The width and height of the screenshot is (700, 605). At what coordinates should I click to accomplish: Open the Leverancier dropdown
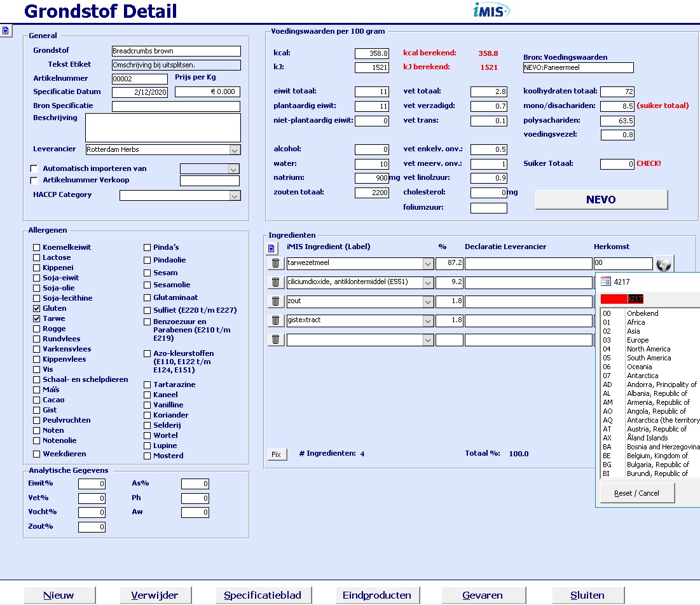coord(235,150)
